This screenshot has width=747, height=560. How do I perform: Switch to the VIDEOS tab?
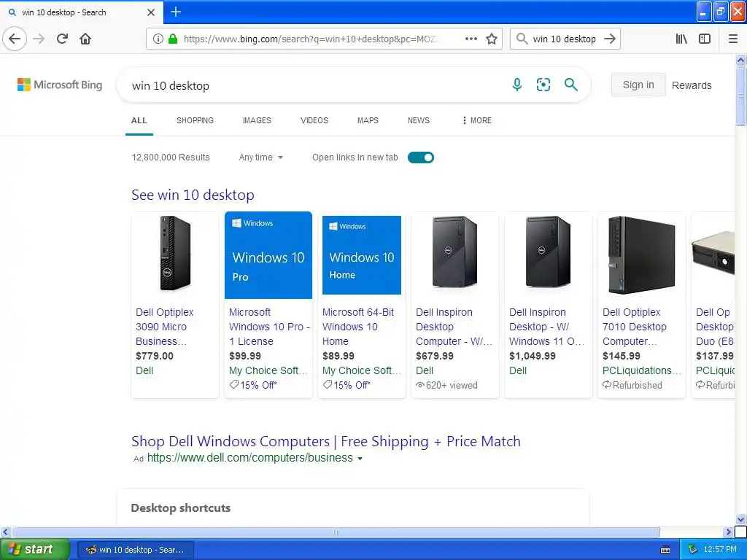click(314, 120)
